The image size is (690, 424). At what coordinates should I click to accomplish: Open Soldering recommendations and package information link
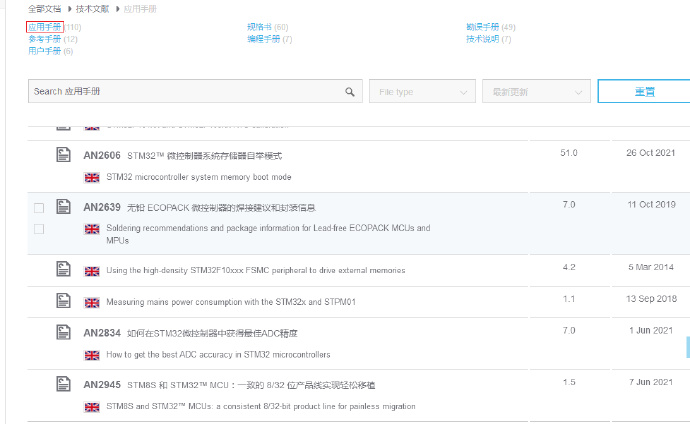tap(268, 234)
